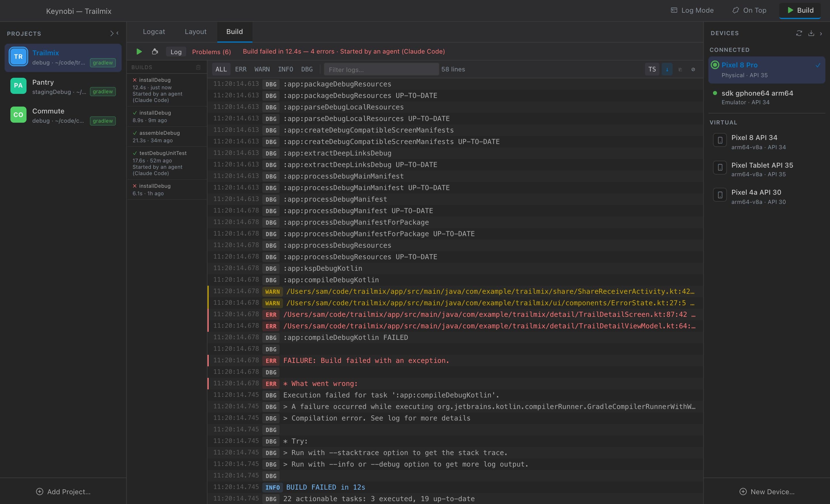Click 'FAILURE: Build failed with an exception.' line
The width and height of the screenshot is (830, 504).
pyautogui.click(x=455, y=360)
